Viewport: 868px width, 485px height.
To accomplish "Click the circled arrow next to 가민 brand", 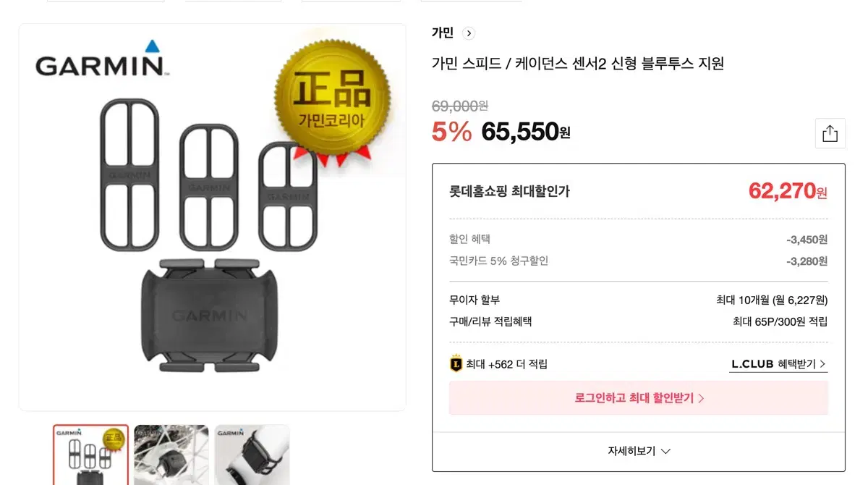I will [469, 33].
